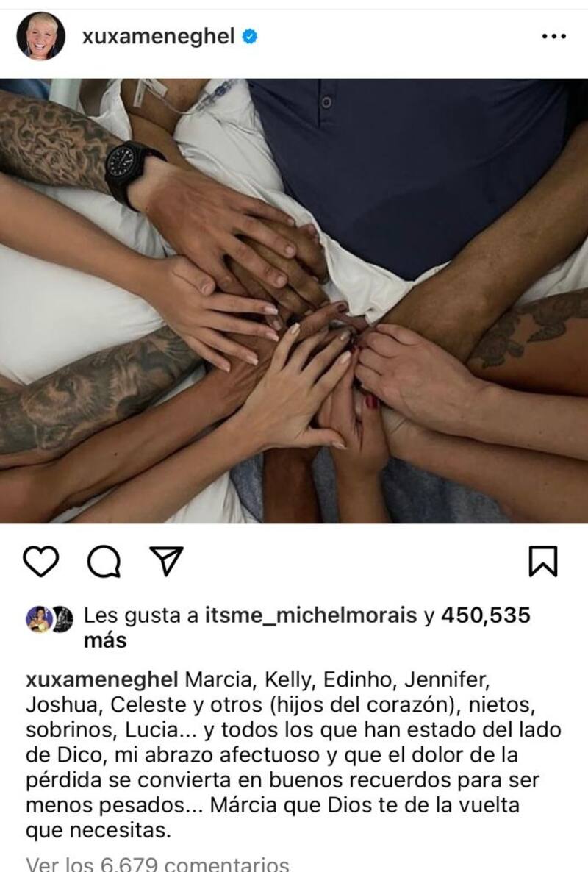The height and width of the screenshot is (872, 588).
Task: Tap the word más after the like count
Action: coord(105,640)
